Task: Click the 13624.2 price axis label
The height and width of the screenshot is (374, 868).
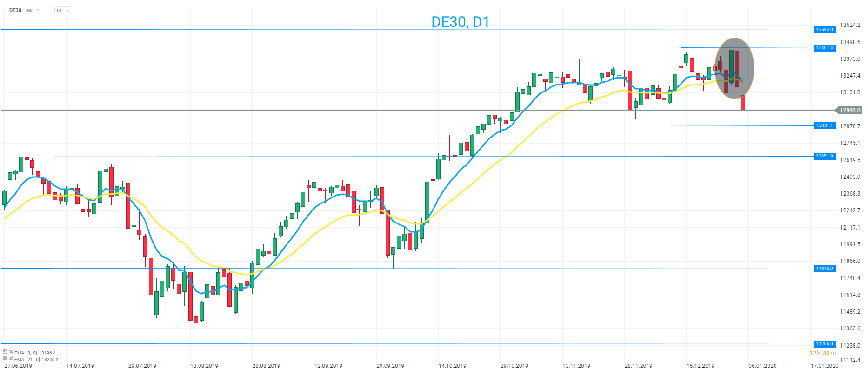Action: 850,25
